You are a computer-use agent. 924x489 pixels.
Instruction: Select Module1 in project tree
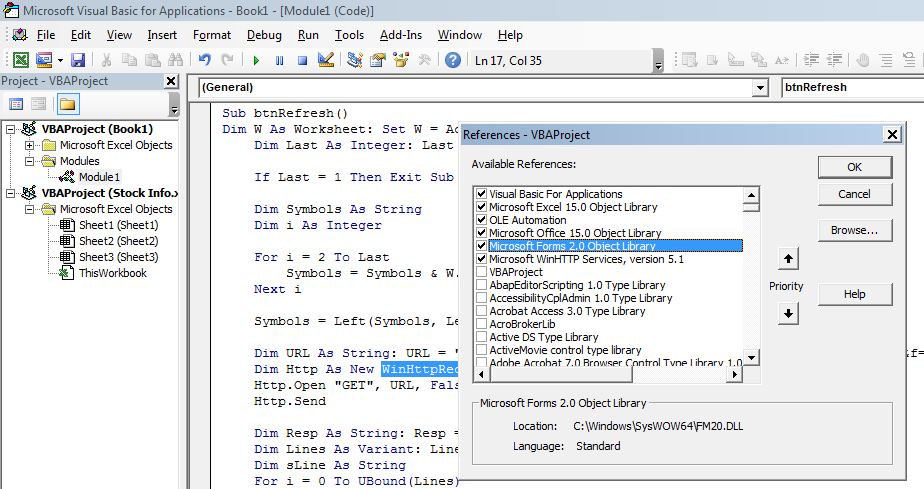pyautogui.click(x=99, y=177)
